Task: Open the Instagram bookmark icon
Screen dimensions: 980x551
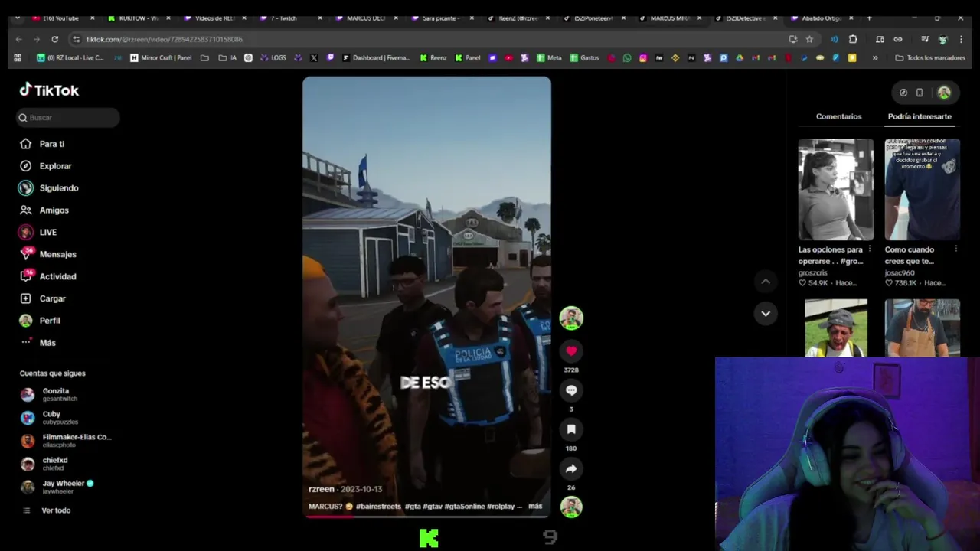Action: click(x=643, y=57)
